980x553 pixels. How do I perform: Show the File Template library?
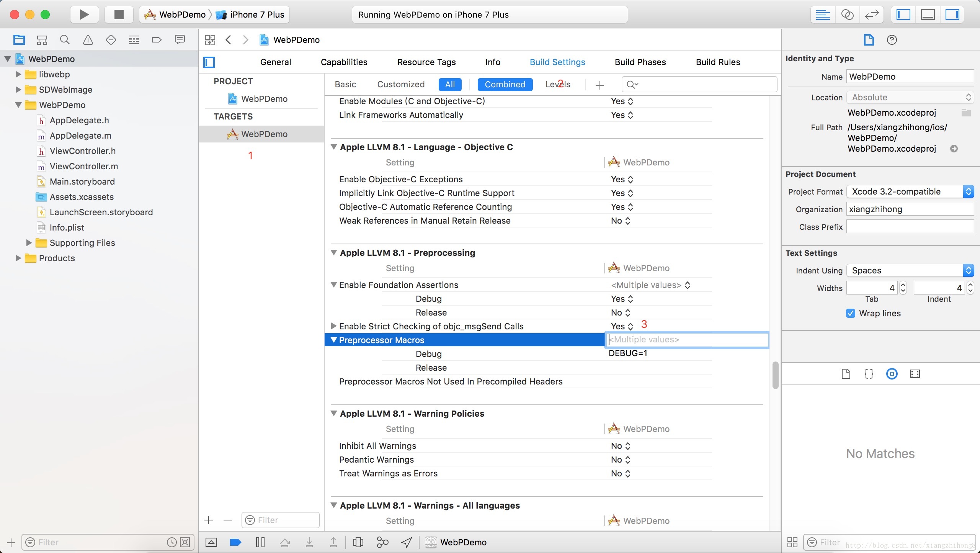click(x=846, y=374)
